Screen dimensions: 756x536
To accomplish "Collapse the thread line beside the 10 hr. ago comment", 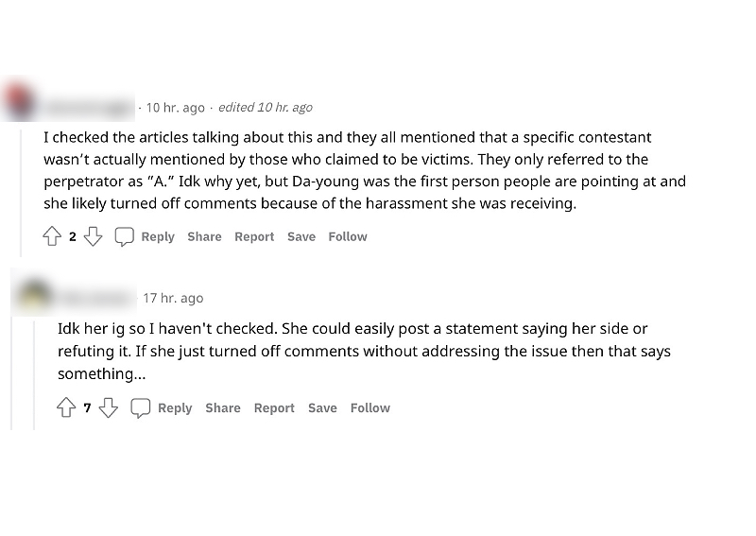I will tap(21, 189).
